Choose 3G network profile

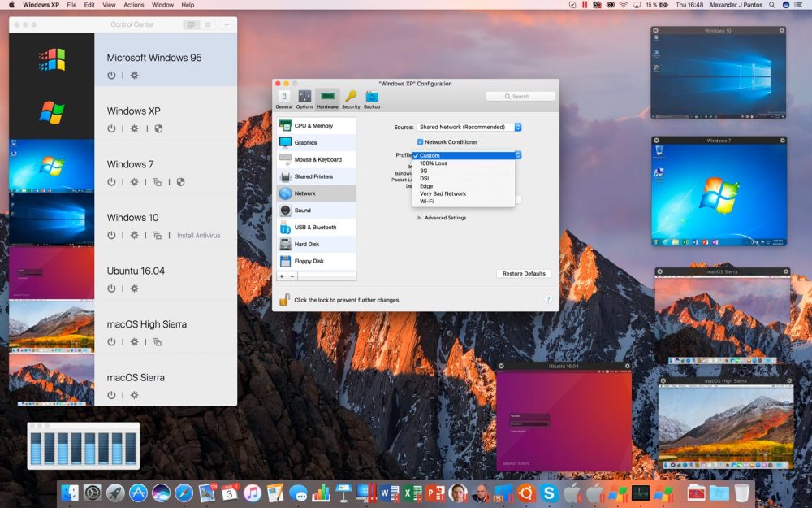point(464,171)
